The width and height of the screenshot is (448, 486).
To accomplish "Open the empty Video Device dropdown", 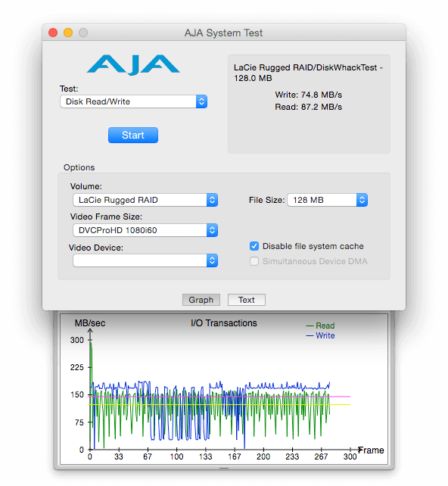I will [145, 260].
